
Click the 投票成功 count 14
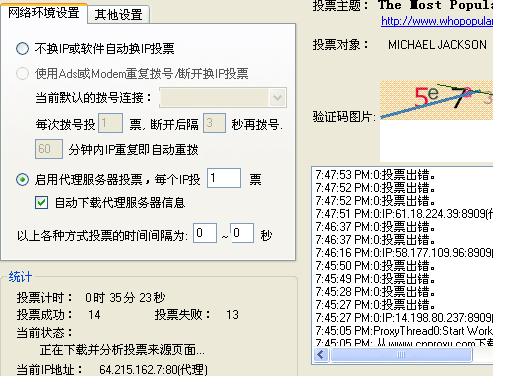pyautogui.click(x=94, y=315)
